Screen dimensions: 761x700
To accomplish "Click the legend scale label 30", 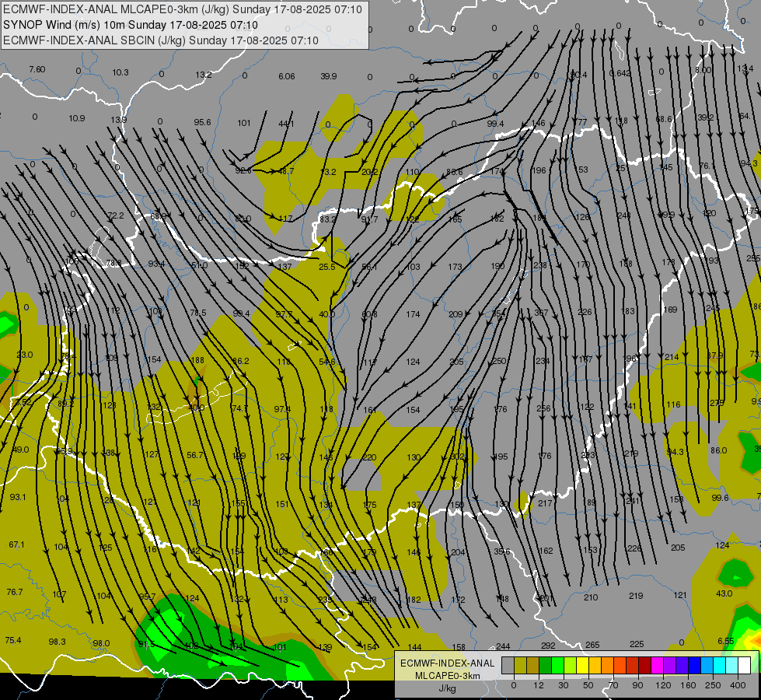I will [564, 685].
